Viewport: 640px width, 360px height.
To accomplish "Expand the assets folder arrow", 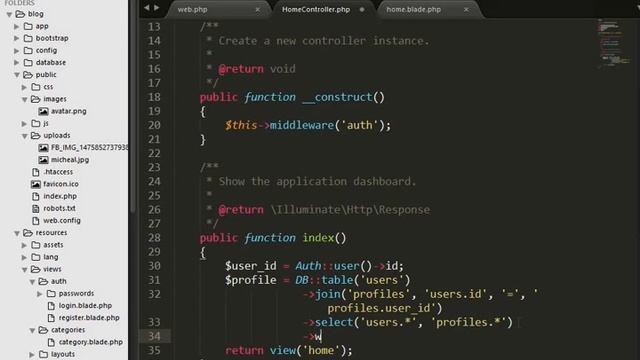I will pyautogui.click(x=24, y=245).
